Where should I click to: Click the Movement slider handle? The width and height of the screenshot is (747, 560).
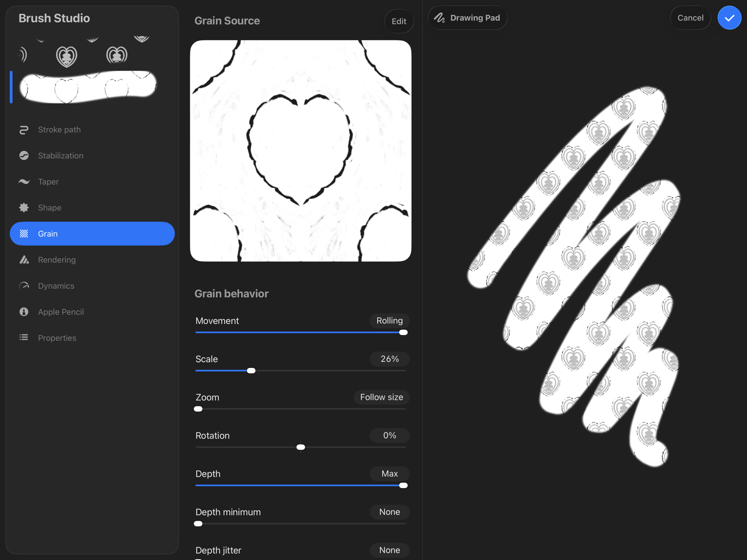tap(403, 332)
